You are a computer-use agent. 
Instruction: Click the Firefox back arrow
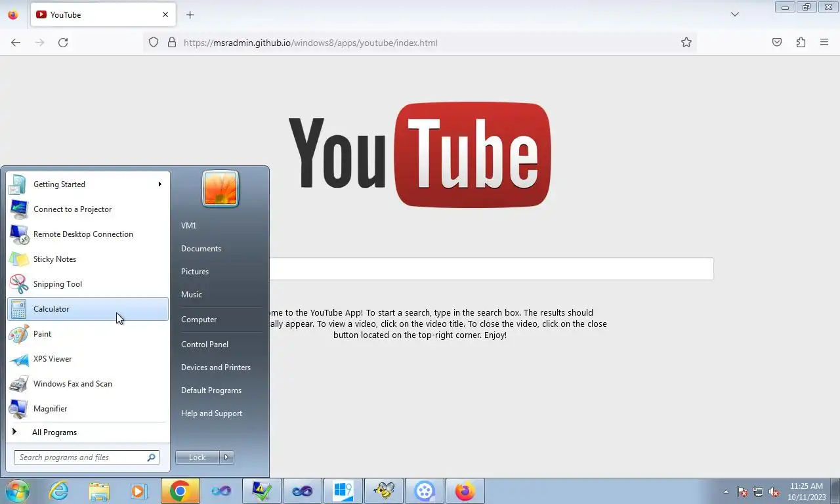coord(16,43)
